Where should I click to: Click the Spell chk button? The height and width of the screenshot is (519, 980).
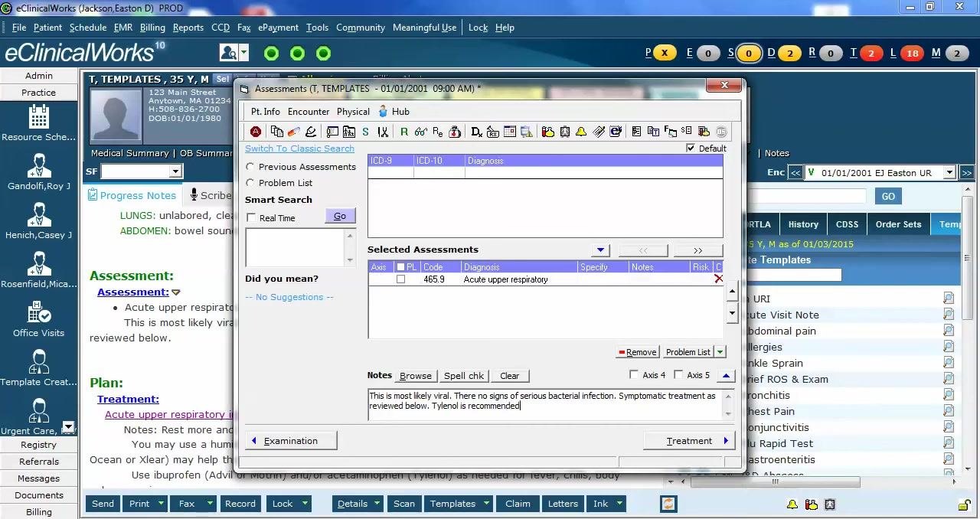[464, 376]
